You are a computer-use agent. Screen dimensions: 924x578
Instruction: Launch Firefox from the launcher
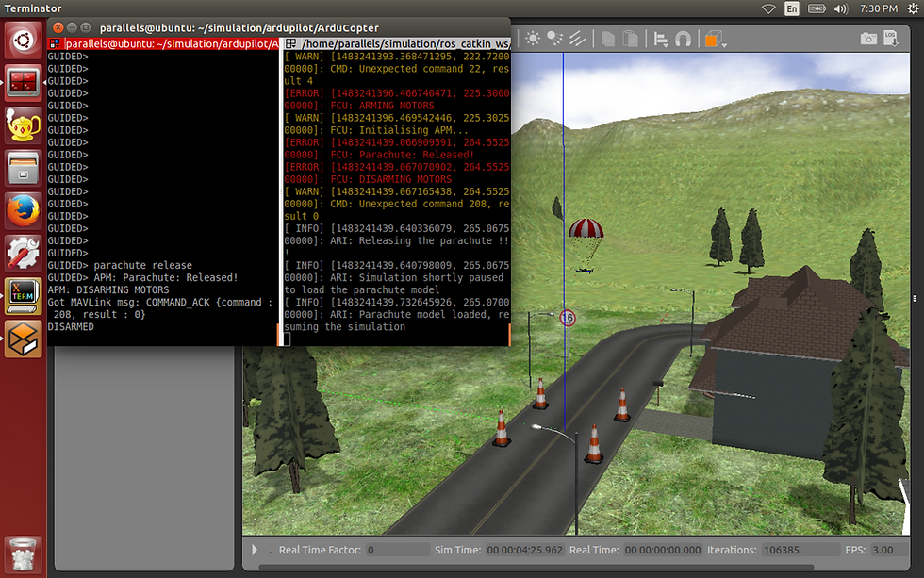tap(24, 211)
